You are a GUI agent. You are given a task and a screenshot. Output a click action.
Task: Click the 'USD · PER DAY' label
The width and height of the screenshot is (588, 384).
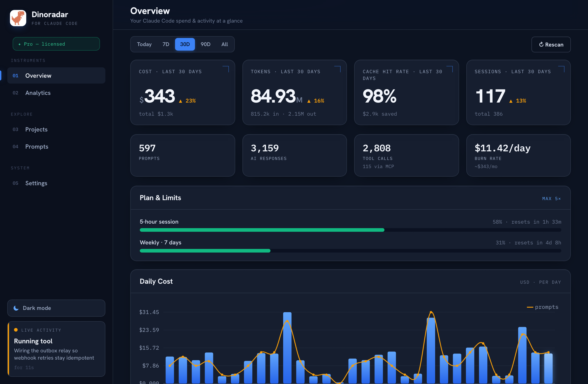[x=540, y=282]
